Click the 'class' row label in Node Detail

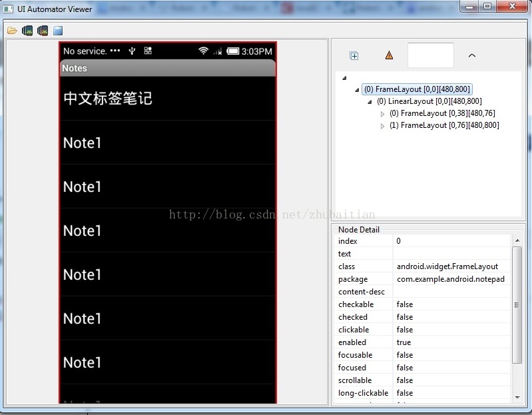[346, 266]
